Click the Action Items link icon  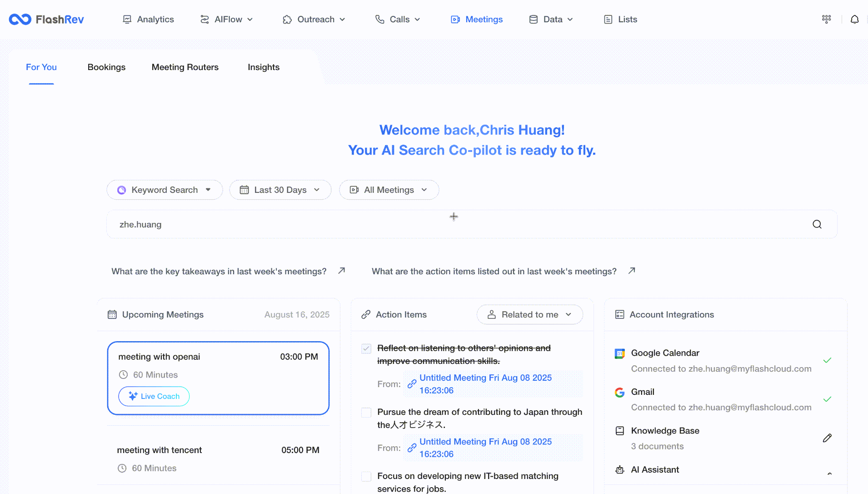366,314
